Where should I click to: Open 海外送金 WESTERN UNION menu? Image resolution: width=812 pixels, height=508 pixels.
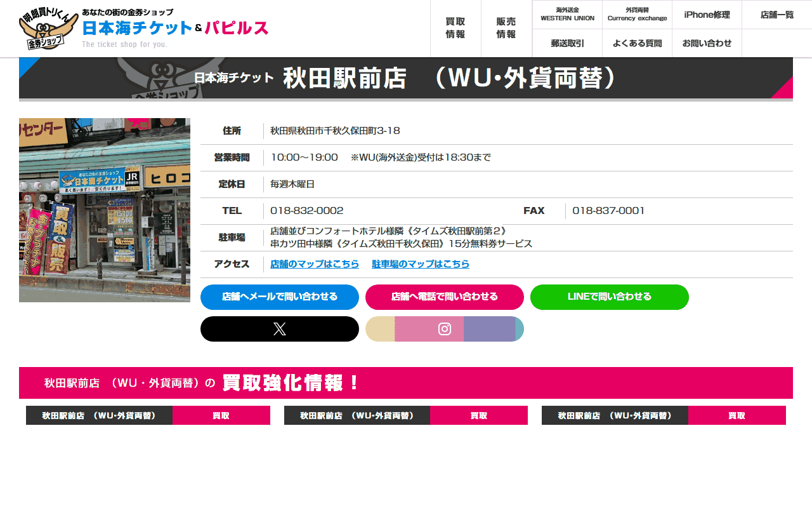click(x=567, y=15)
